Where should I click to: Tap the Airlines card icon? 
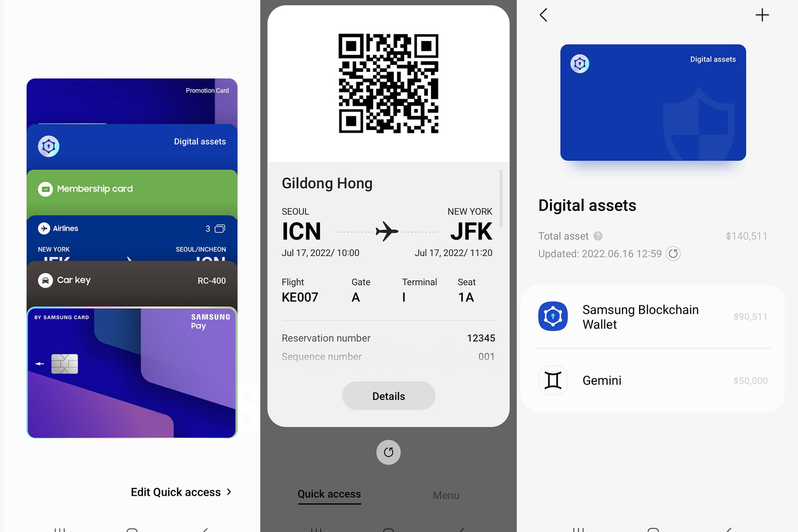[x=45, y=227]
